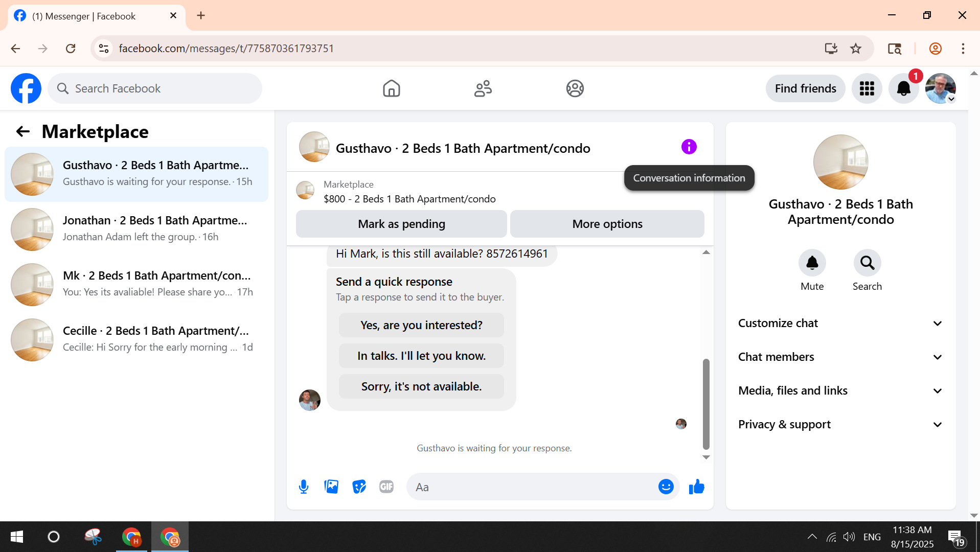
Task: Click the message input box
Action: pos(532,487)
